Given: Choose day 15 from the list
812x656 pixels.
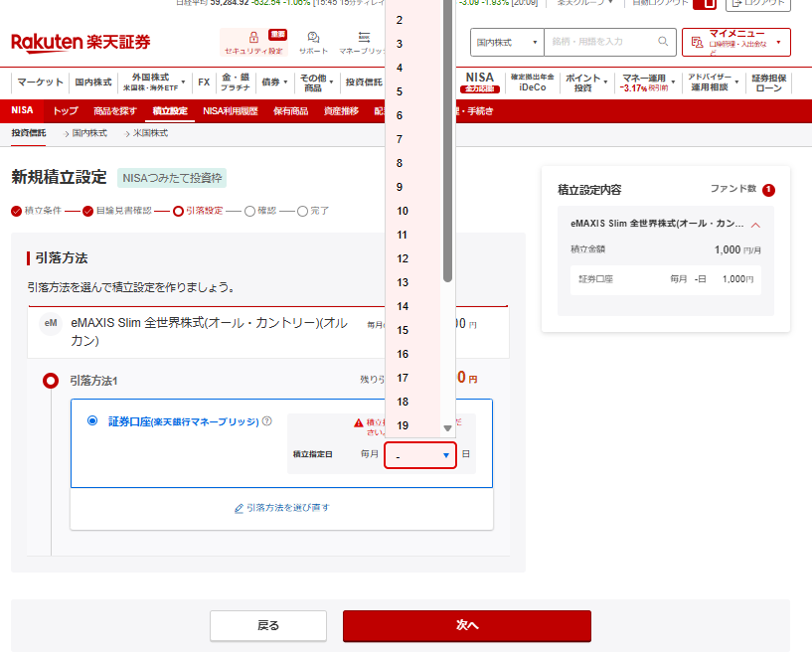Looking at the screenshot, I should tap(412, 330).
